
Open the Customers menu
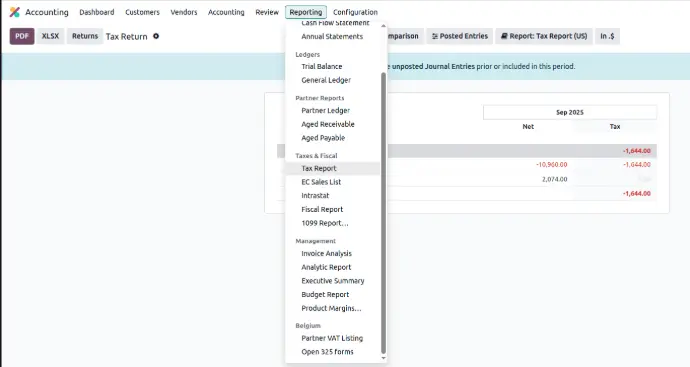142,12
